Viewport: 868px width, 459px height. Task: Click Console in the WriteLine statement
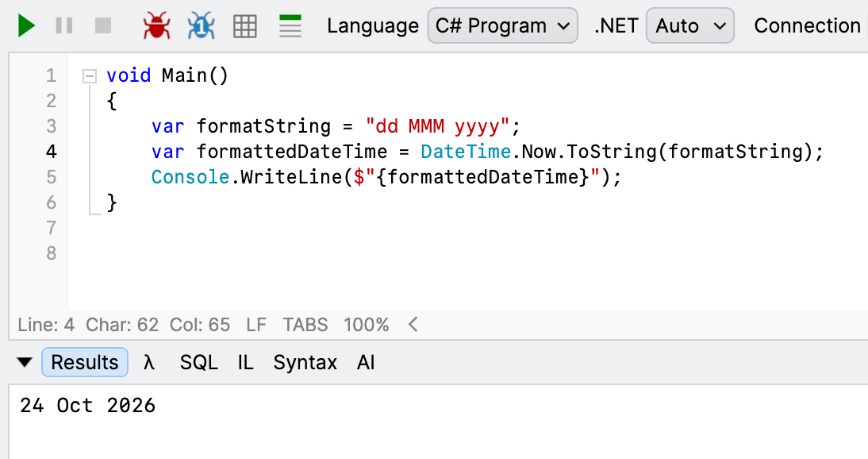coord(190,177)
